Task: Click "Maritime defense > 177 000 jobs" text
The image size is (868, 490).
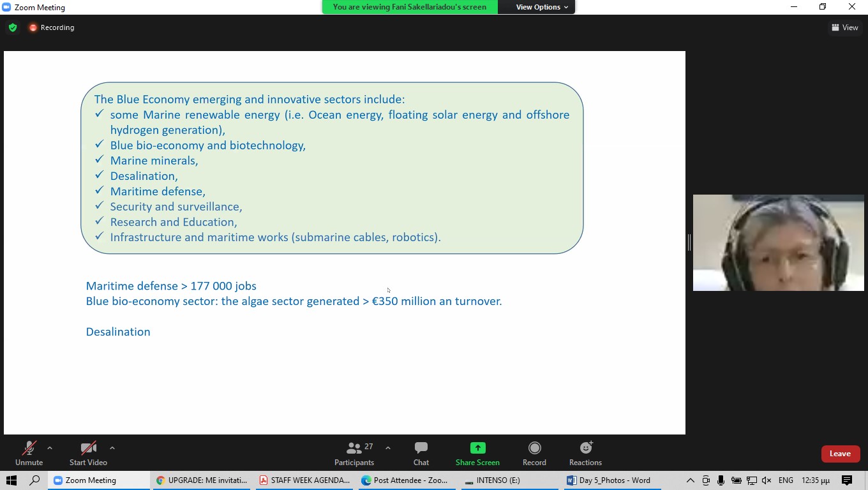Action: coord(171,286)
